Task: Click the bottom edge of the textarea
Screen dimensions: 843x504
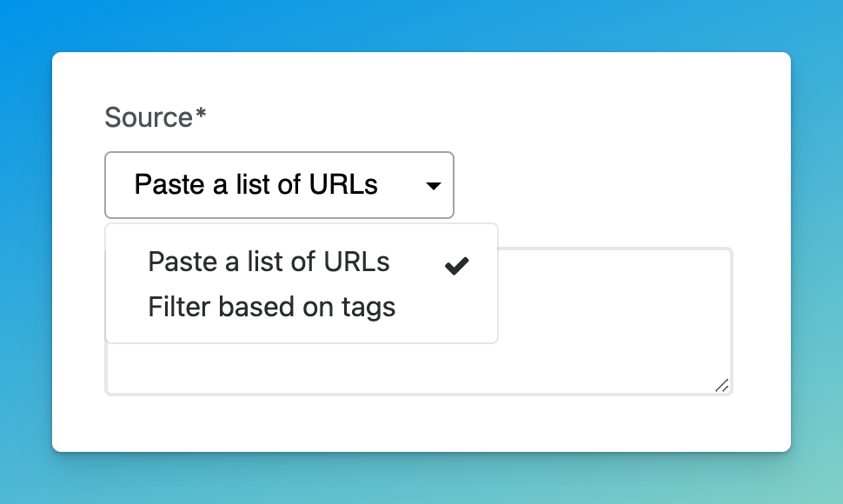Action: [417, 394]
